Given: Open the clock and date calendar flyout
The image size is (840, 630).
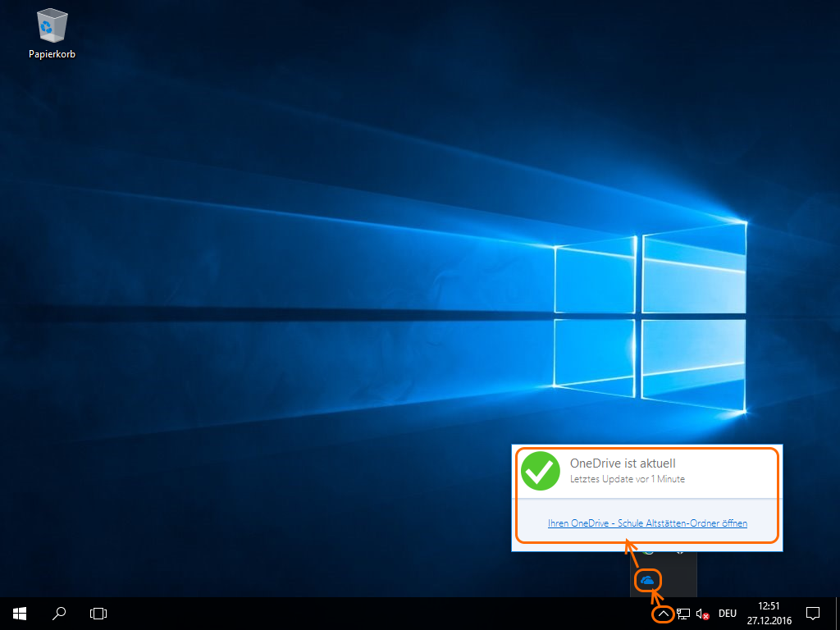Looking at the screenshot, I should pos(769,614).
